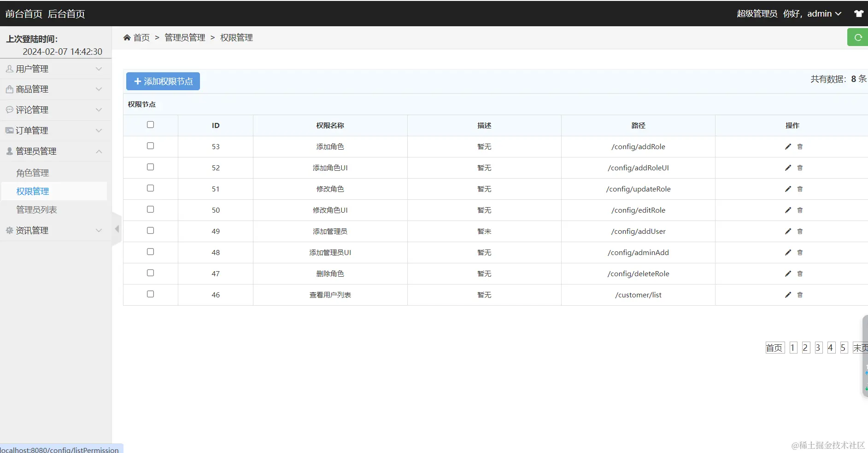Click the /config/addUser path cell
The height and width of the screenshot is (453, 868).
(638, 232)
